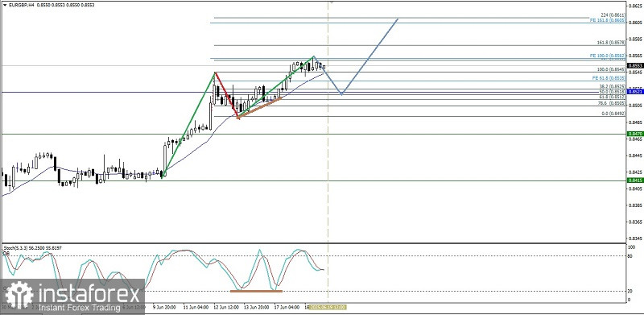Click the 12 Jun 12:00 time label
The height and width of the screenshot is (315, 644).
pos(225,307)
